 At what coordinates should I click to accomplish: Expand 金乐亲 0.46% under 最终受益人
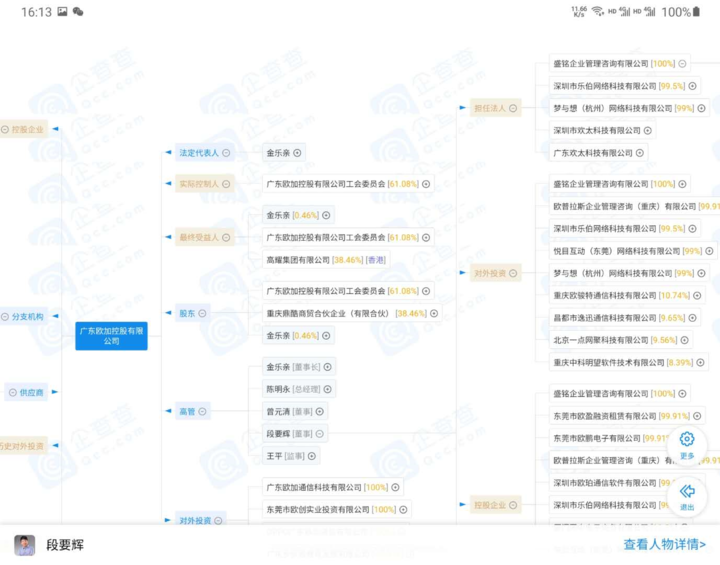(326, 215)
